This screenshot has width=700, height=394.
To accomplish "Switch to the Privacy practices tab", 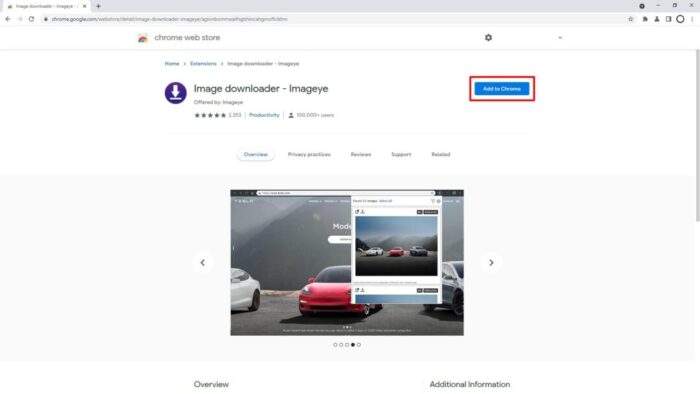I will pyautogui.click(x=309, y=154).
